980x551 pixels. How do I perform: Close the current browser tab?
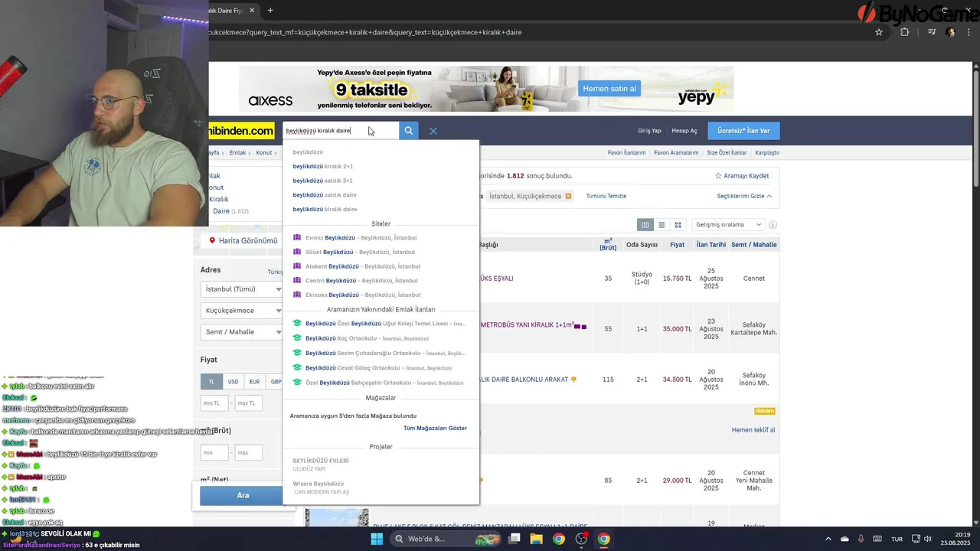(252, 11)
